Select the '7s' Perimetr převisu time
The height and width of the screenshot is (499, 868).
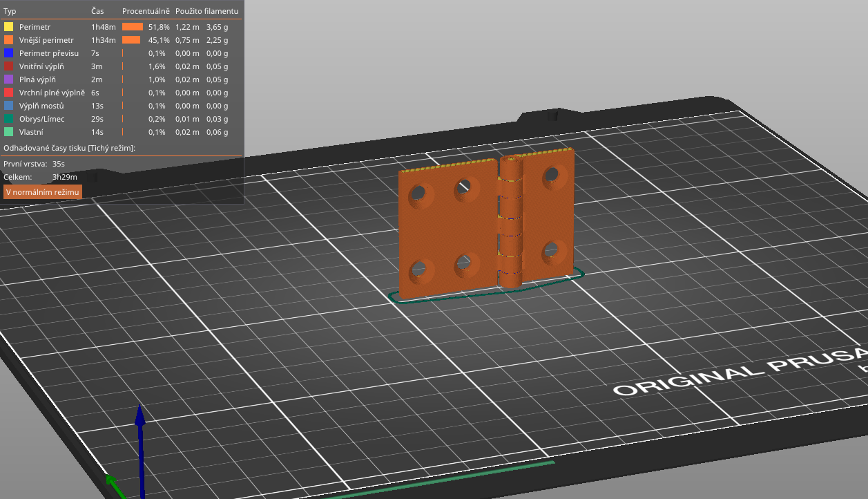(95, 53)
